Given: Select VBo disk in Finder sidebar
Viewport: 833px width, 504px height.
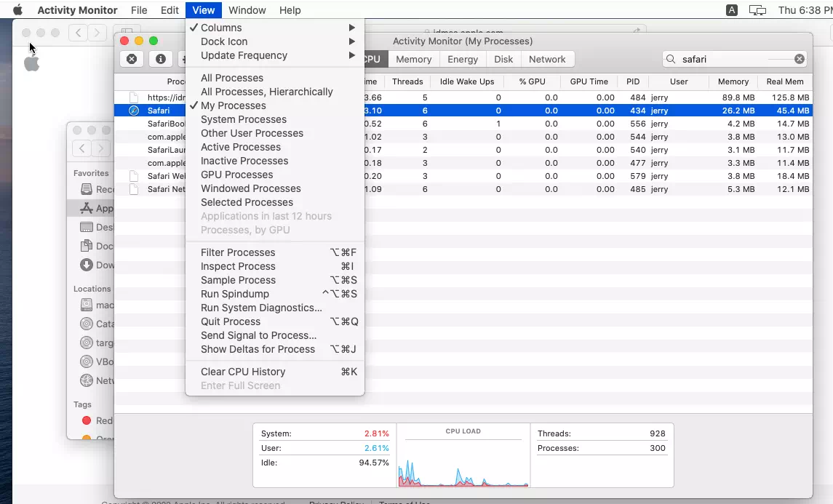Looking at the screenshot, I should pos(96,361).
